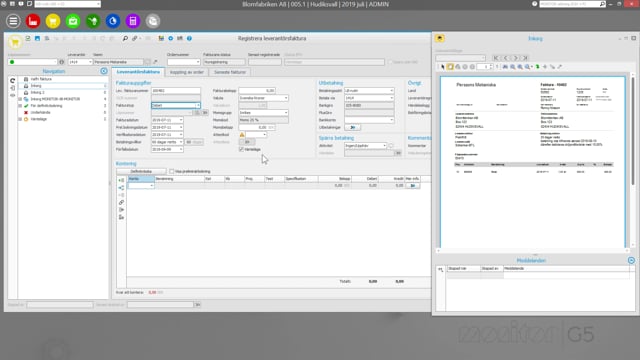The width and height of the screenshot is (640, 360).
Task: Click the arrow button beside Senast ändrad field
Action: coord(198,305)
